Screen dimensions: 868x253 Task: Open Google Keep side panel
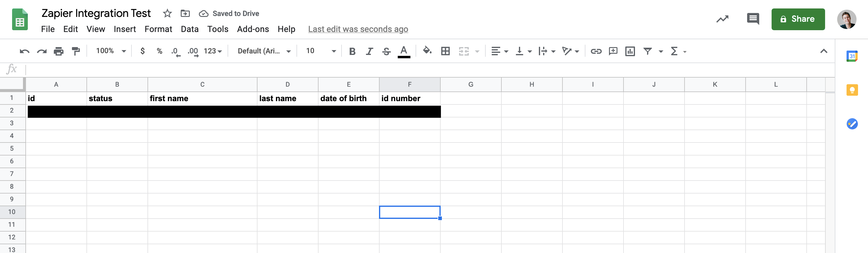(852, 90)
